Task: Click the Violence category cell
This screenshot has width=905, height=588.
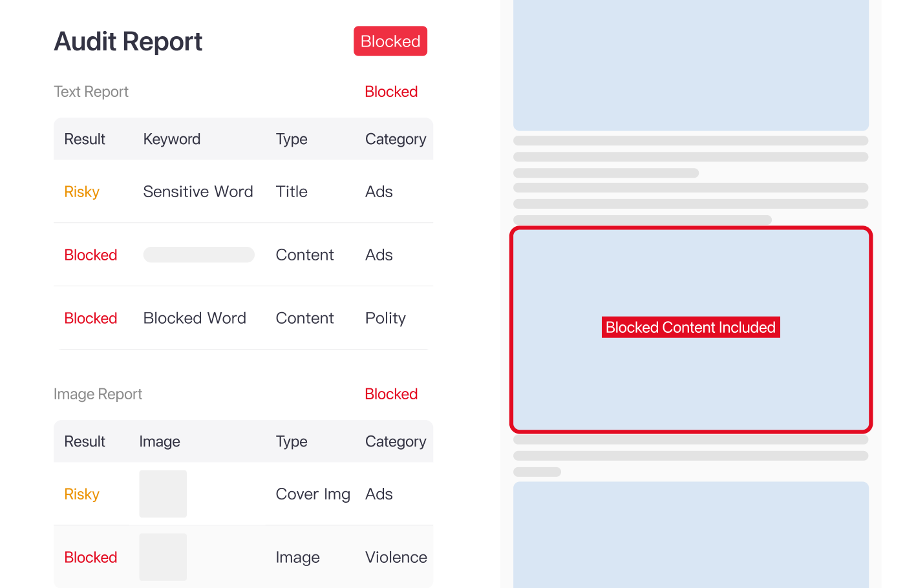Action: point(396,557)
